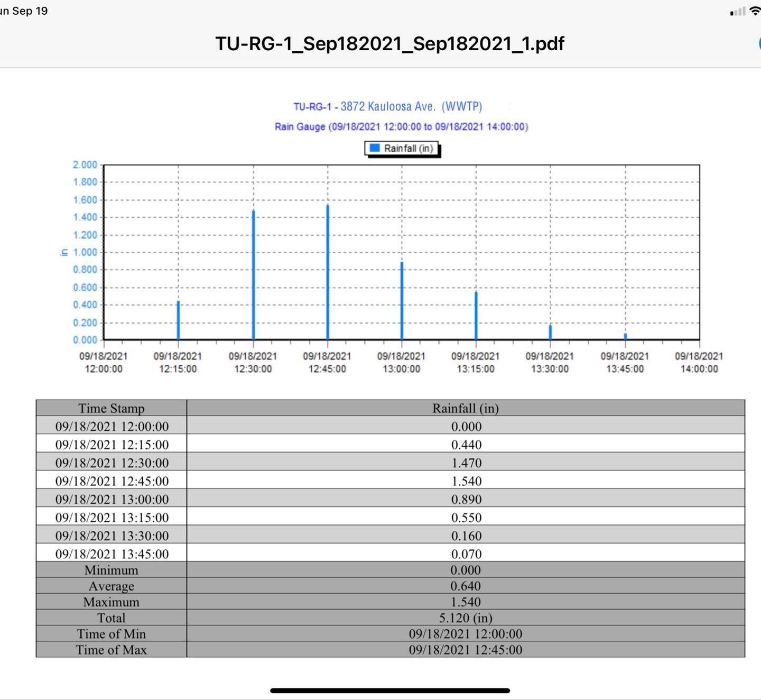Select the tallest rainfall bar in chart

[x=328, y=272]
